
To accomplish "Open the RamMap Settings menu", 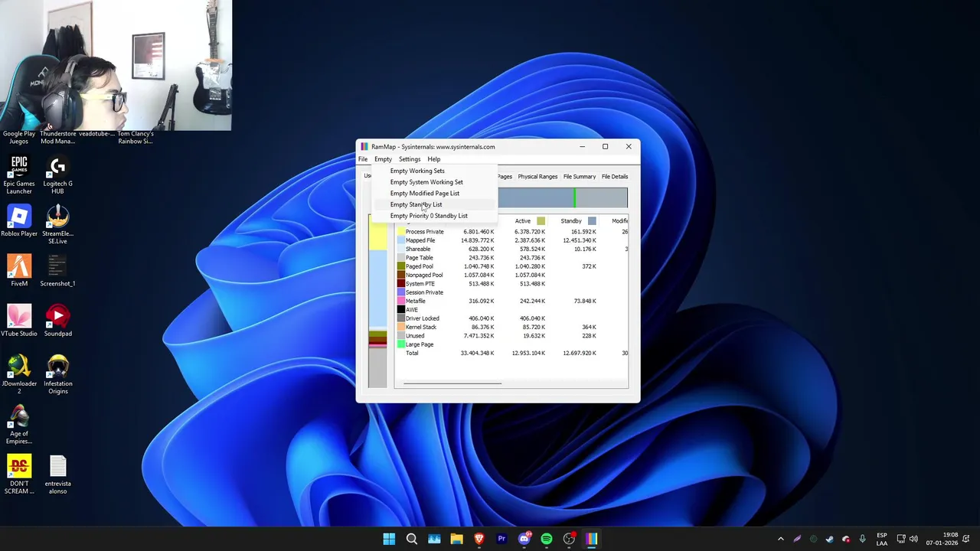I will coord(410,159).
